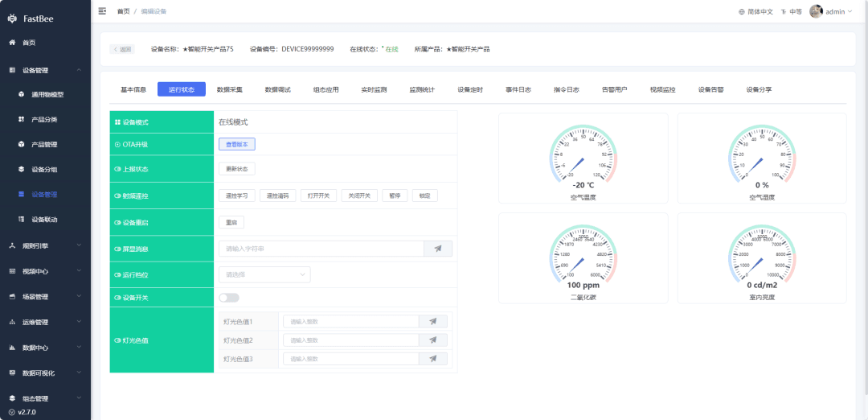Viewport: 868px width, 420px height.
Task: Click the 设备分组 icon in sidebar
Action: [x=21, y=170]
